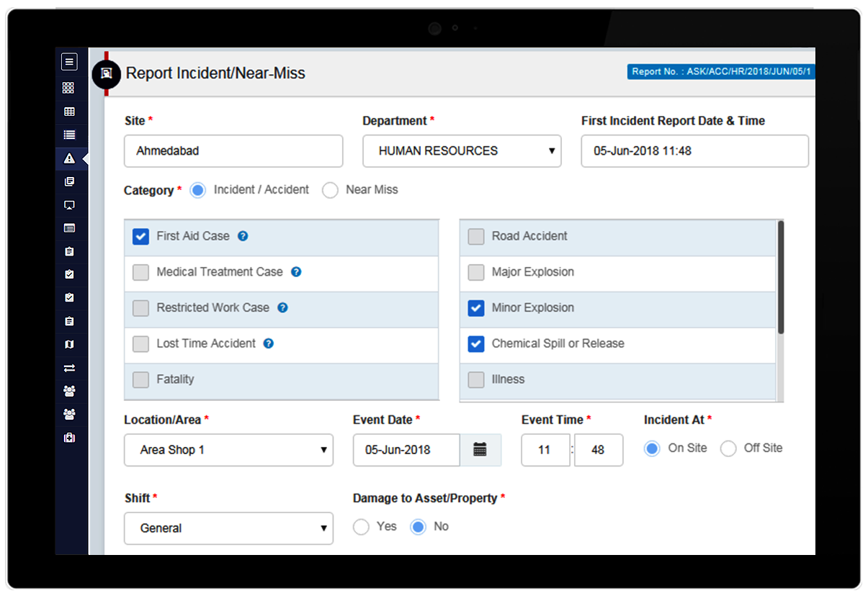The height and width of the screenshot is (596, 868).
Task: Expand the Location/Area dropdown
Action: pyautogui.click(x=228, y=450)
